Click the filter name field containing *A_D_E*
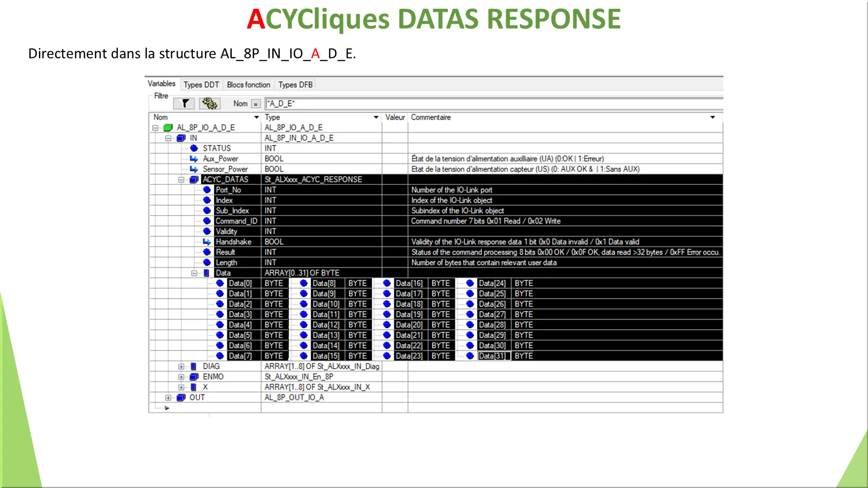 [x=494, y=104]
